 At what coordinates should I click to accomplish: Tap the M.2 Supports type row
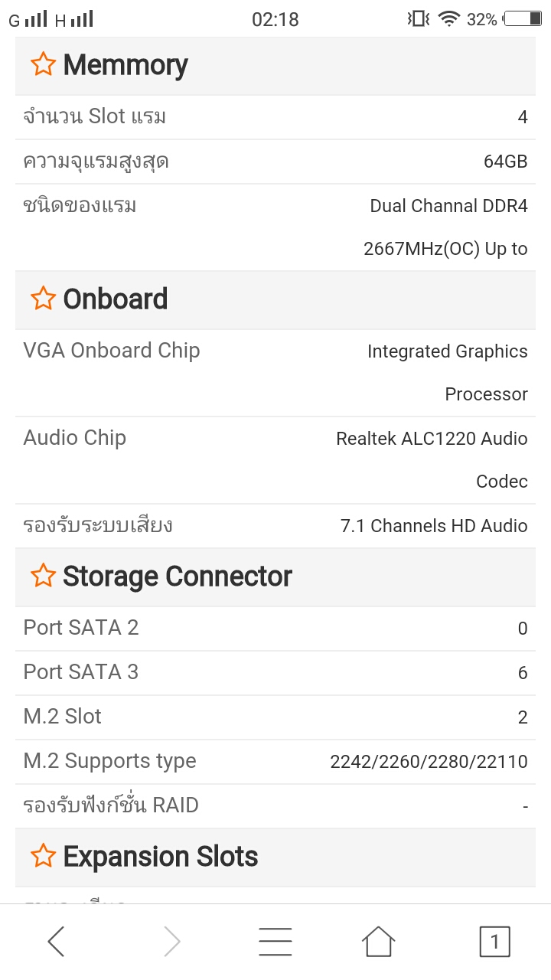pyautogui.click(x=275, y=761)
